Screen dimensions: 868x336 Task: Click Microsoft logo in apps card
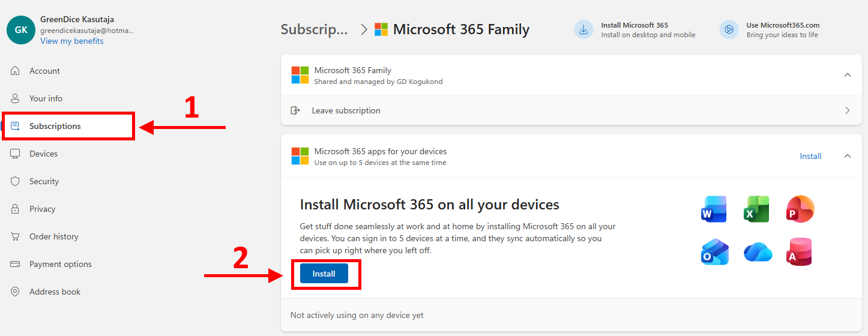[300, 156]
